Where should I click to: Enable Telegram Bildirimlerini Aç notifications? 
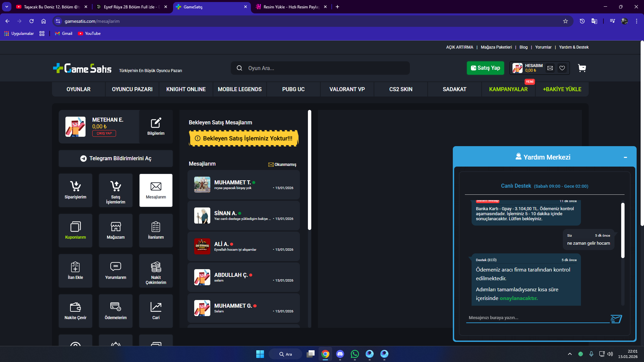[116, 159]
